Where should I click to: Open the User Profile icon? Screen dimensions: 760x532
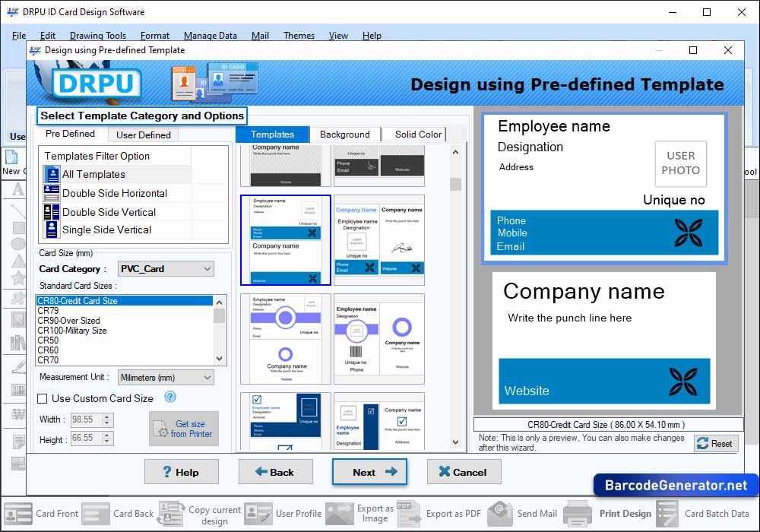click(x=258, y=514)
